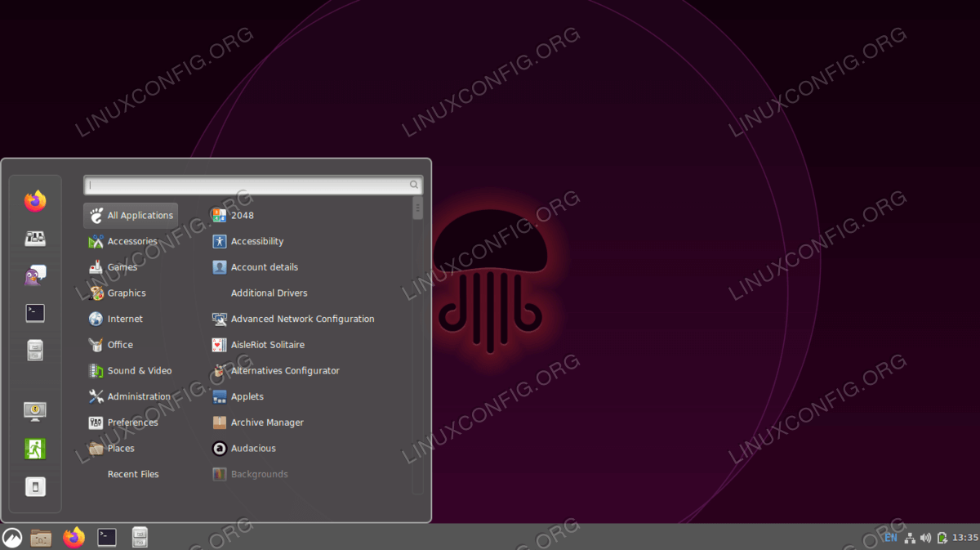980x550 pixels.
Task: Click the battery charging tray icon
Action: click(942, 538)
